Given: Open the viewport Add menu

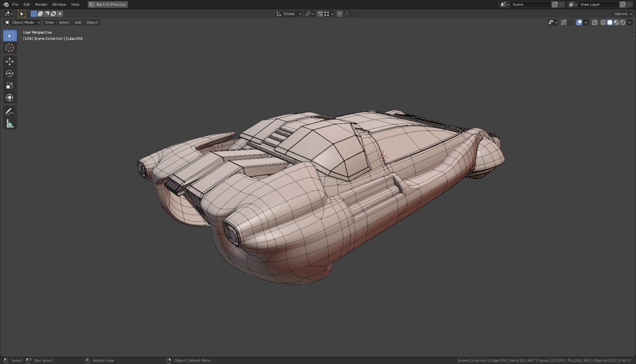Looking at the screenshot, I should [78, 22].
